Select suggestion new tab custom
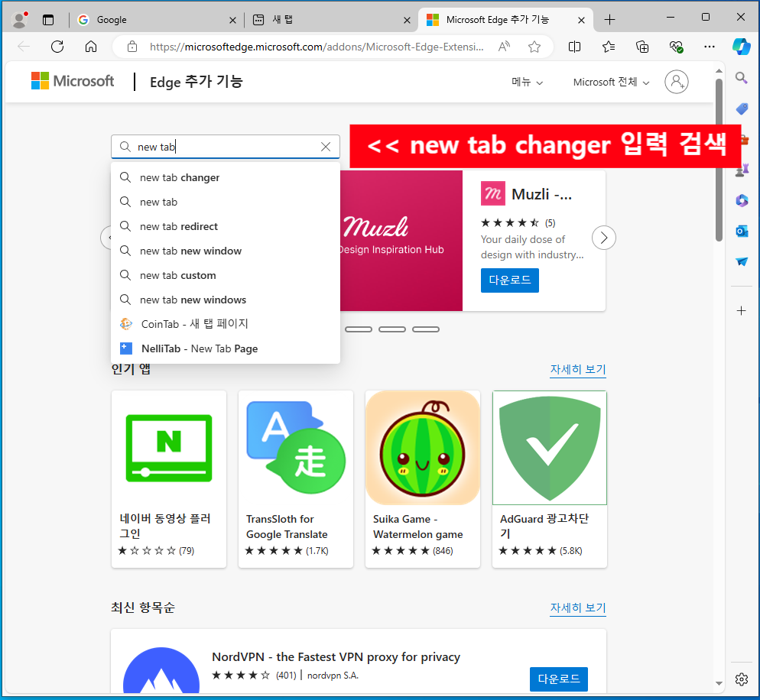The width and height of the screenshot is (760, 700). [x=226, y=275]
